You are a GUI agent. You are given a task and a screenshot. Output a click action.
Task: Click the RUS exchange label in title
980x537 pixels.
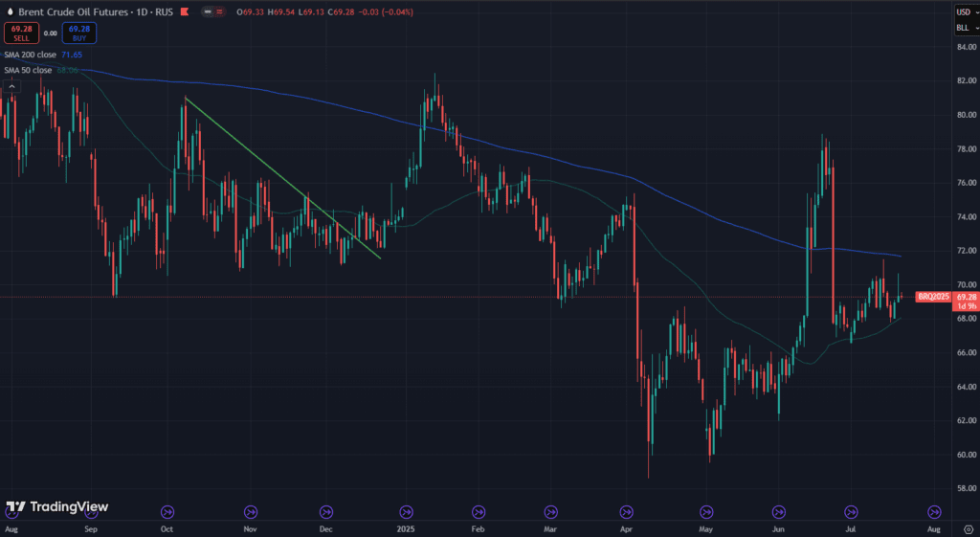(164, 11)
